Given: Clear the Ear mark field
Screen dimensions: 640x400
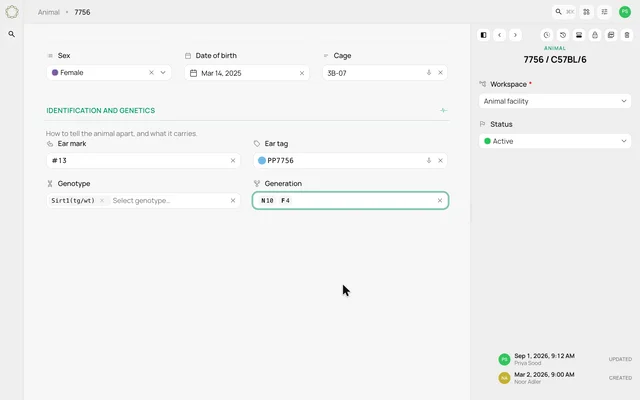Looking at the screenshot, I should (233, 161).
